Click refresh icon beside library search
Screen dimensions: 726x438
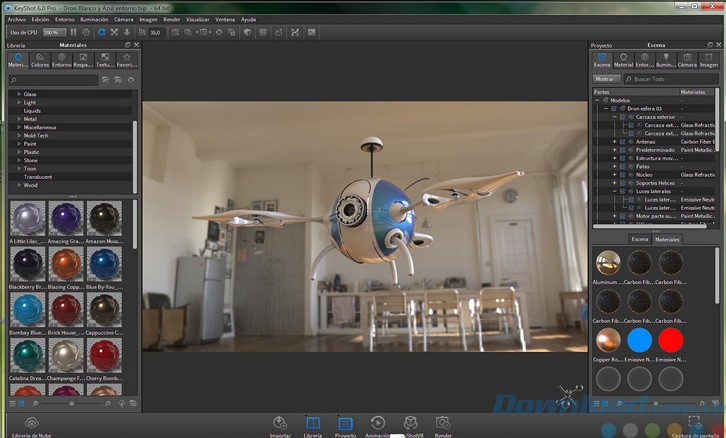[x=131, y=80]
